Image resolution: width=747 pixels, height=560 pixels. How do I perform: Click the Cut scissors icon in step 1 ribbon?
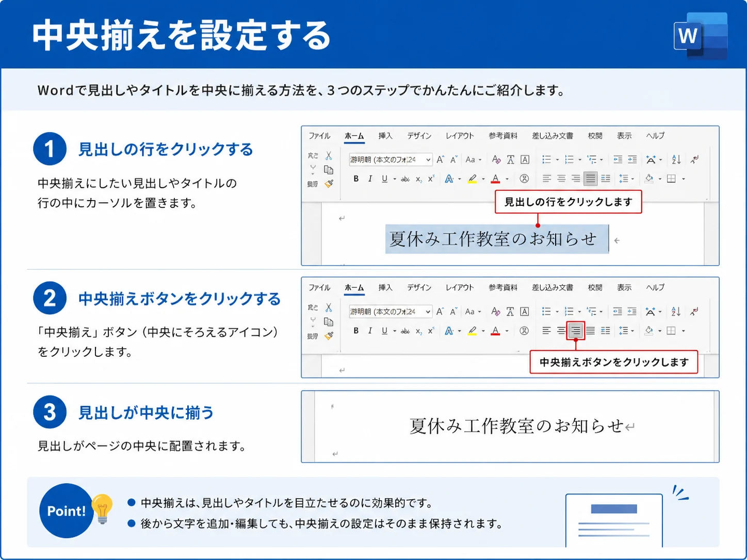pyautogui.click(x=329, y=155)
